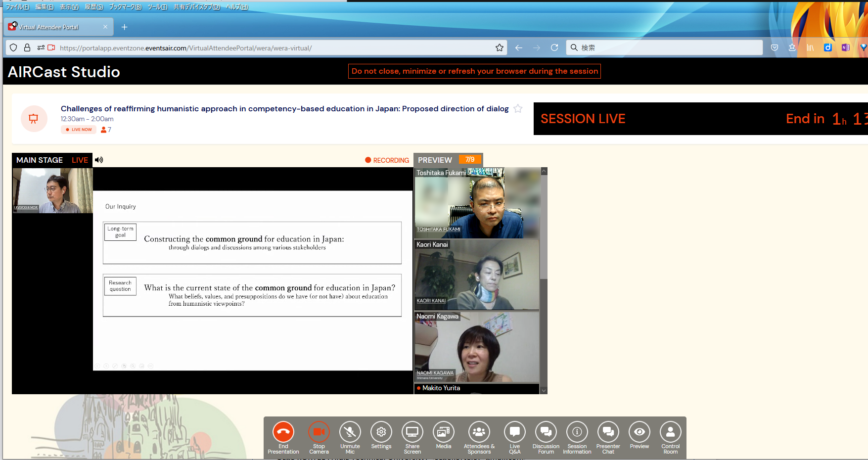This screenshot has height=460, width=868.
Task: Select Kaori Kanai video thumbnail
Action: tap(477, 275)
